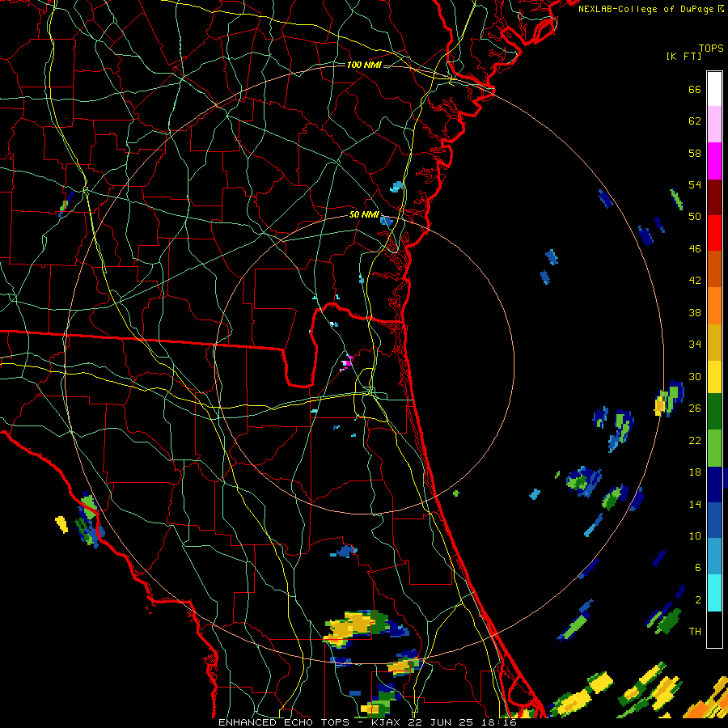Screen dimensions: 728x728
Task: Click the legend value "38"
Action: 695,312
